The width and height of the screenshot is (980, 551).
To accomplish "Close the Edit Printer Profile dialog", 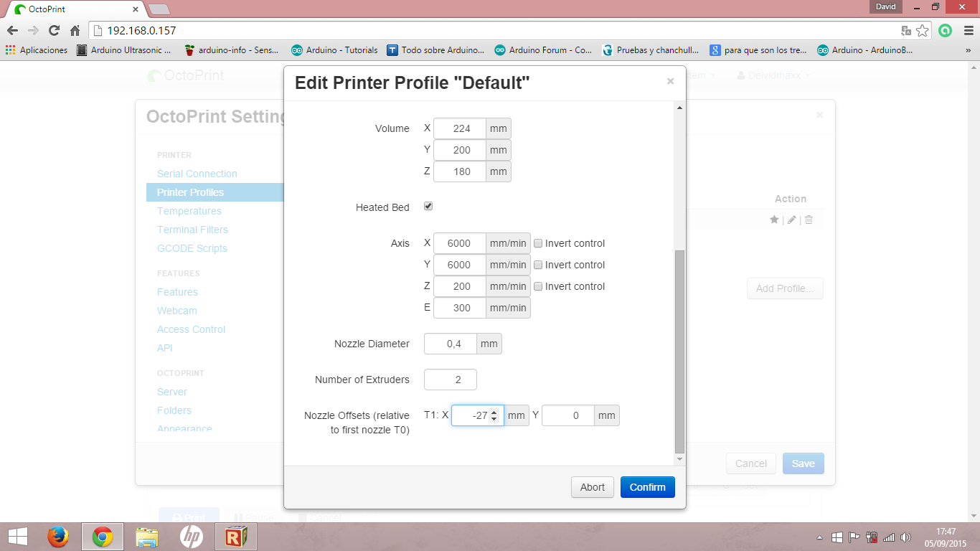I will [670, 81].
